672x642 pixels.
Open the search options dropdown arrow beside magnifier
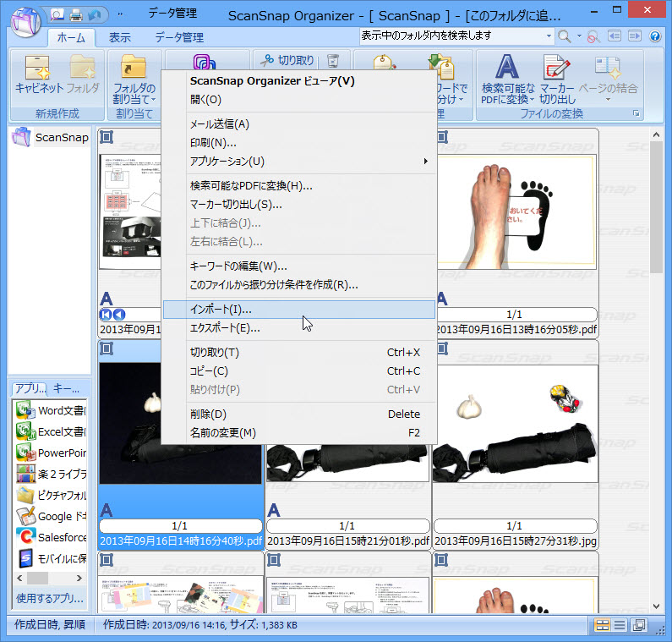click(x=579, y=36)
